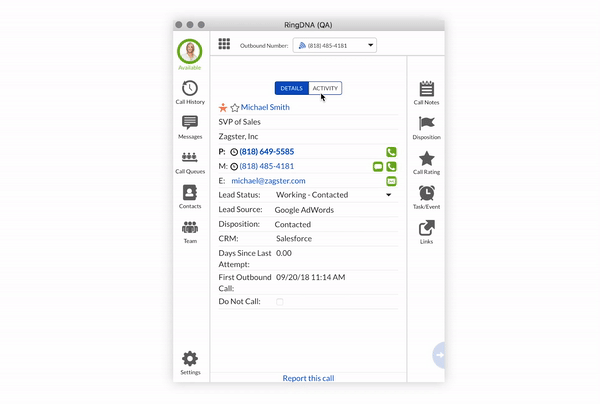Click the clock icon beside P: number
The image size is (600, 404).
coord(234,152)
